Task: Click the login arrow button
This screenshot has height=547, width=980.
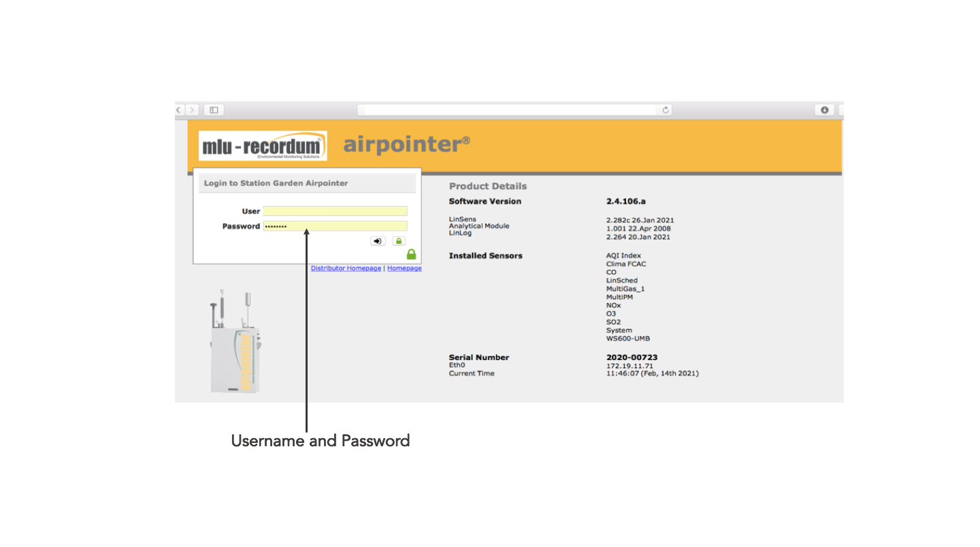Action: [378, 241]
